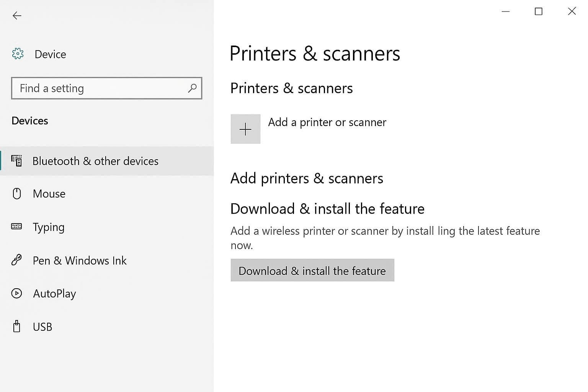This screenshot has width=588, height=392.
Task: Click the Devices heading in sidebar
Action: click(29, 121)
